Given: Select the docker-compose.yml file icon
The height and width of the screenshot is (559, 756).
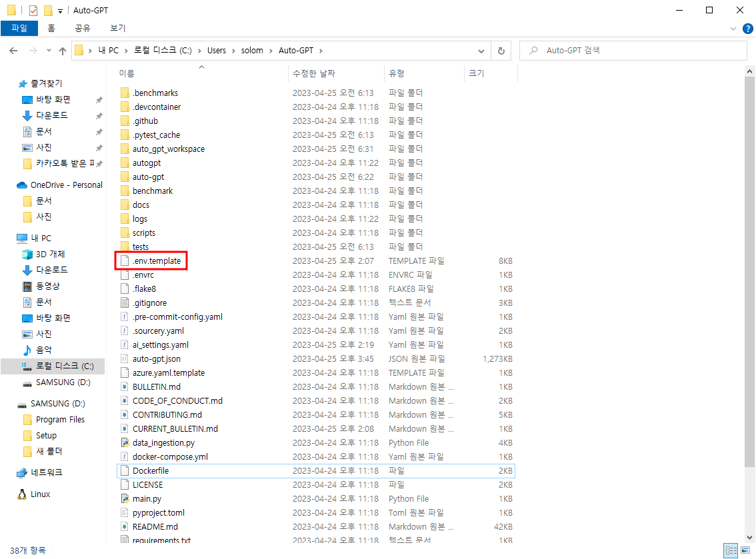Looking at the screenshot, I should [125, 456].
